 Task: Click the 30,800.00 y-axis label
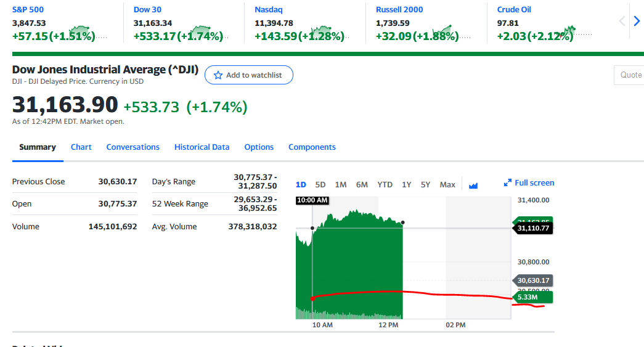point(533,262)
